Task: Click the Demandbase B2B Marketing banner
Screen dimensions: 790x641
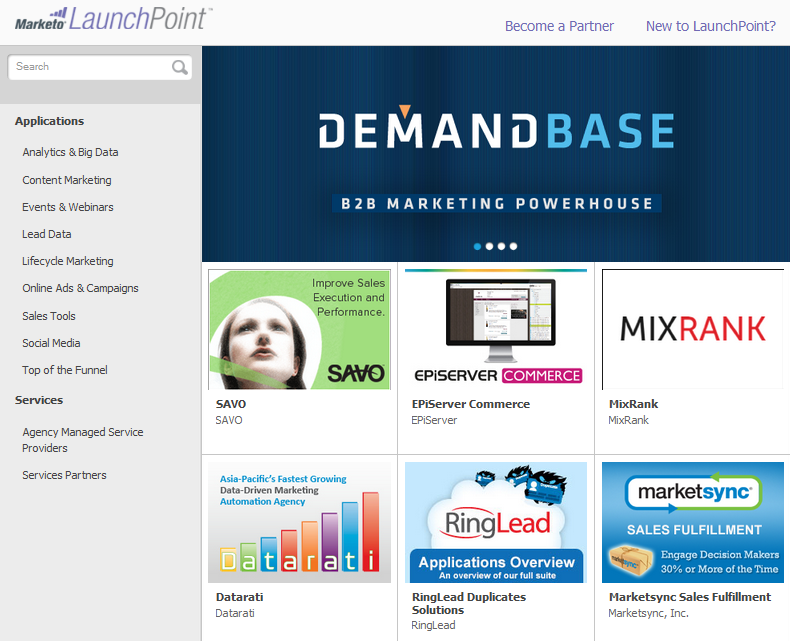Action: click(496, 154)
